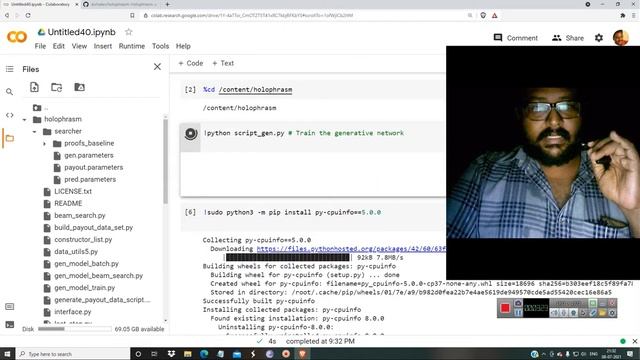Open the Runtime menu
Image resolution: width=640 pixels, height=360 pixels.
pyautogui.click(x=131, y=46)
